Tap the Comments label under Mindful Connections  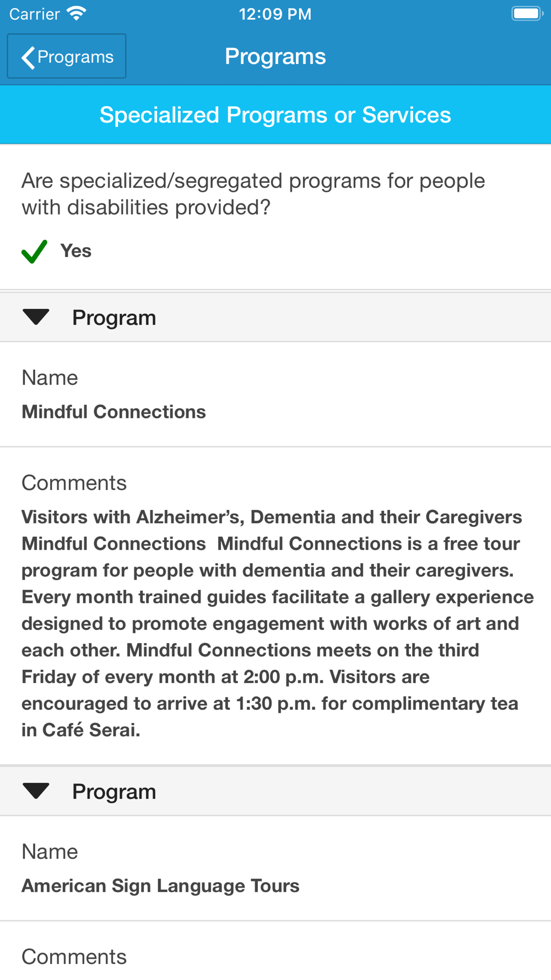coord(74,483)
